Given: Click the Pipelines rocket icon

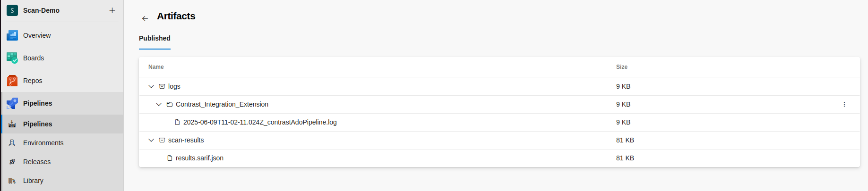Looking at the screenshot, I should (x=12, y=103).
